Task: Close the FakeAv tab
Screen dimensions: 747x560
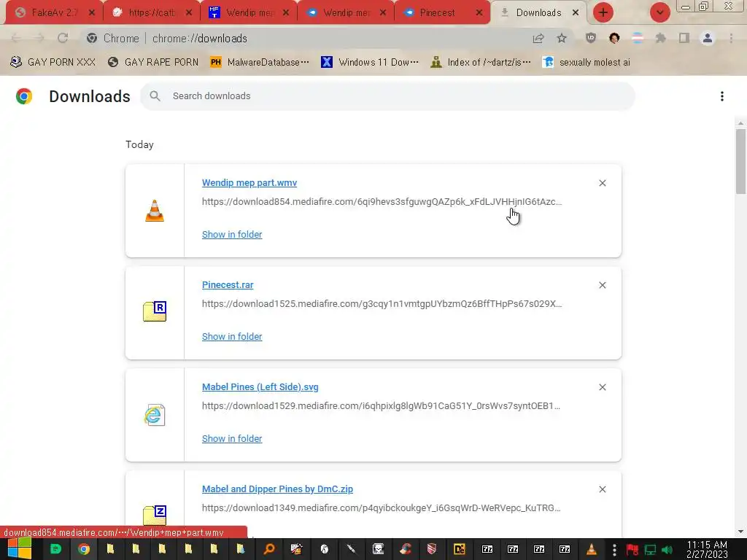Action: [x=92, y=13]
